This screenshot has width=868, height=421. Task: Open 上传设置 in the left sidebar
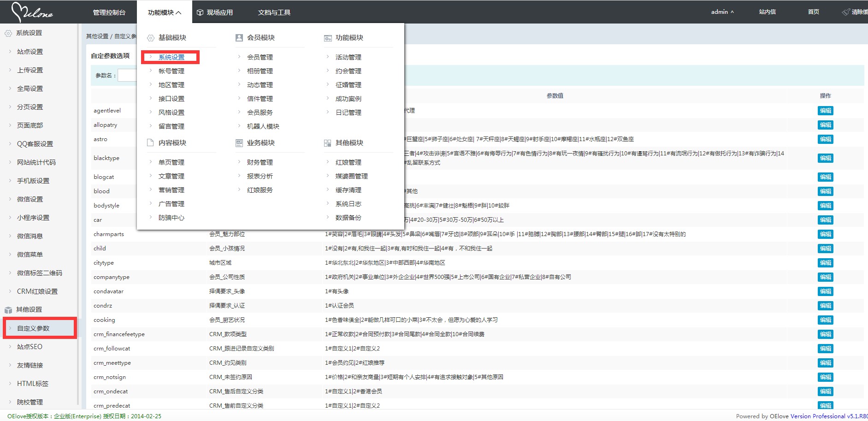[x=30, y=70]
